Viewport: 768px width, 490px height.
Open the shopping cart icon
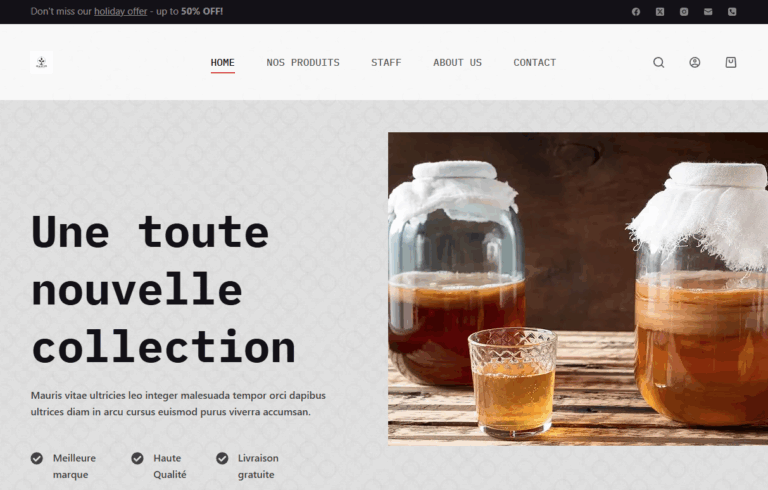click(731, 62)
